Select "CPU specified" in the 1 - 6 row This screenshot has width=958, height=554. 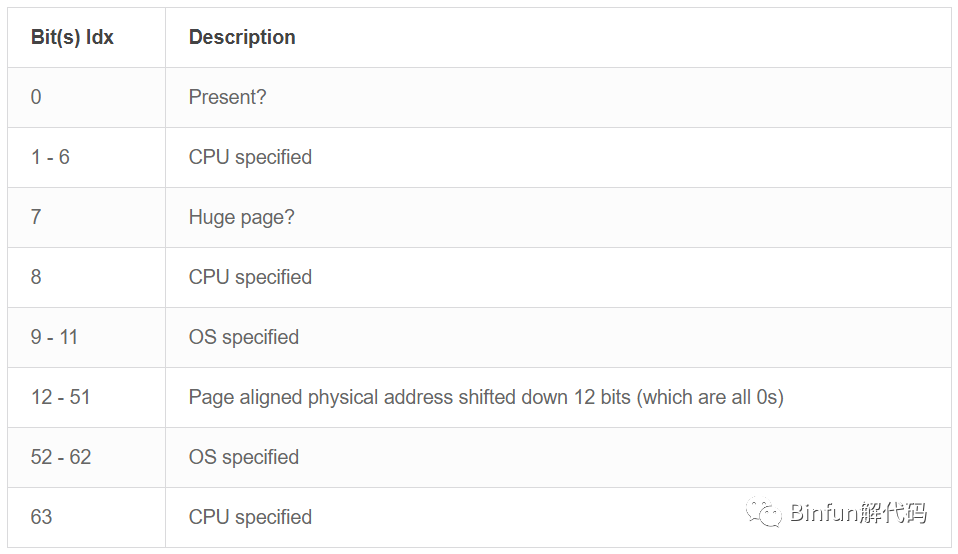(250, 157)
